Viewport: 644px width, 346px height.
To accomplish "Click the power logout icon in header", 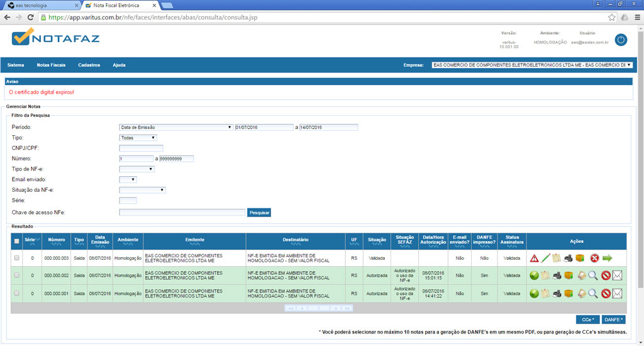I will (621, 40).
